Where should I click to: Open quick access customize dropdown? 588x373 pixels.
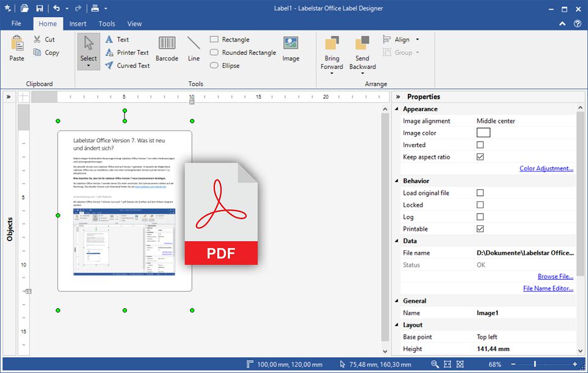[x=106, y=9]
